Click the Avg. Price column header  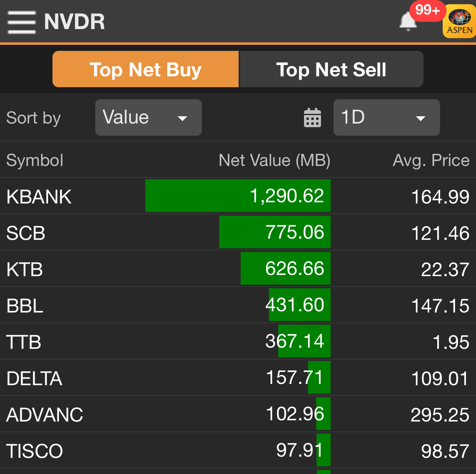click(431, 160)
